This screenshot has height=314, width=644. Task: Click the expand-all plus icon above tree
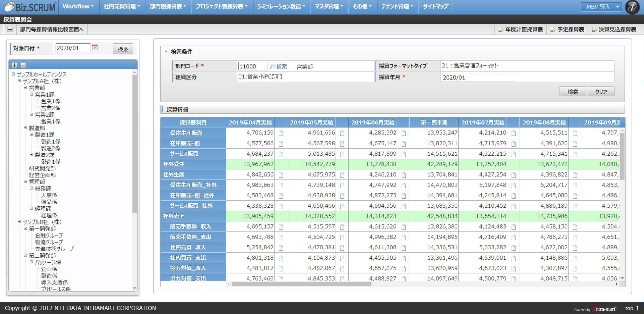click(x=14, y=65)
